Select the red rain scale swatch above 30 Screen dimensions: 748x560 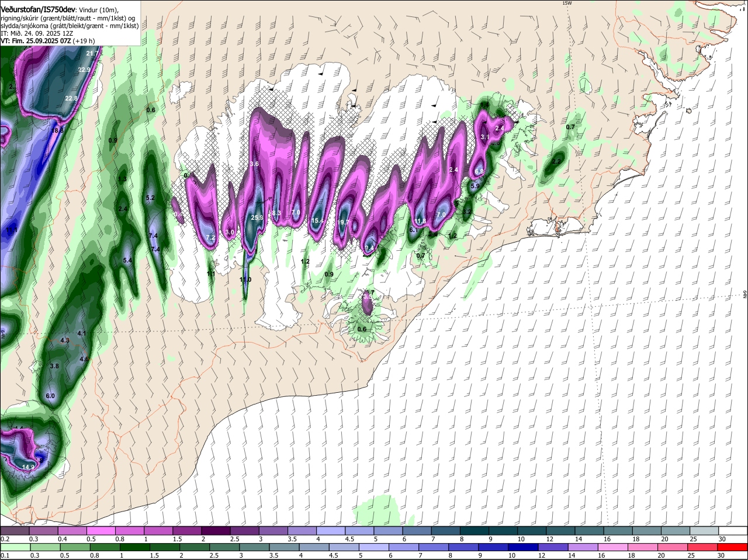pos(733,547)
